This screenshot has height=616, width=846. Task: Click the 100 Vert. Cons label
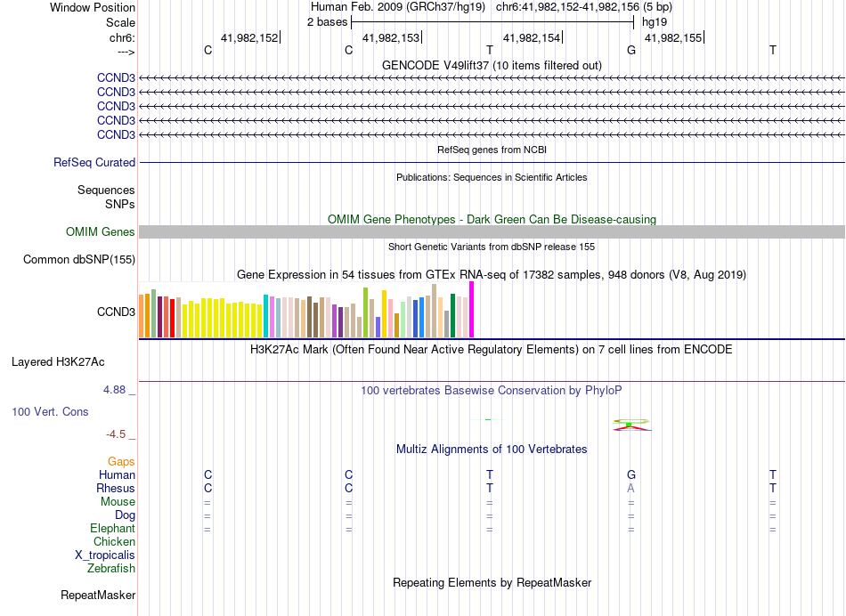[50, 411]
